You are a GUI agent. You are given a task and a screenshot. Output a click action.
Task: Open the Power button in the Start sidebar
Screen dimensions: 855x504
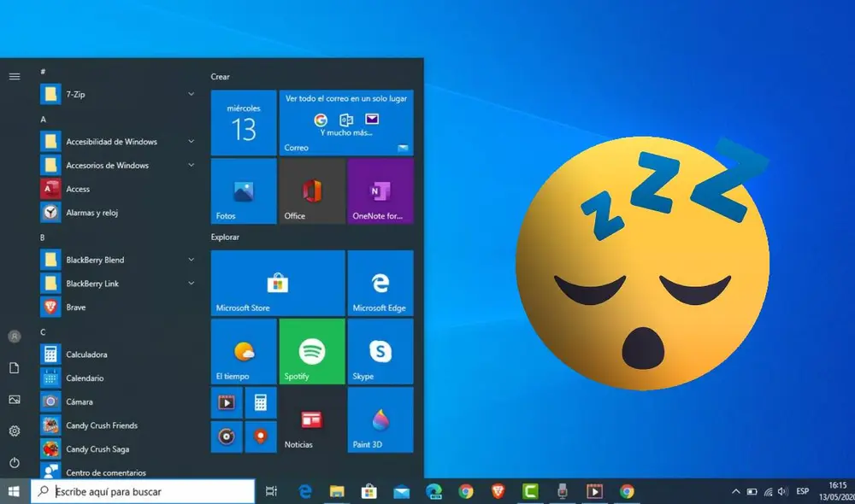point(14,463)
